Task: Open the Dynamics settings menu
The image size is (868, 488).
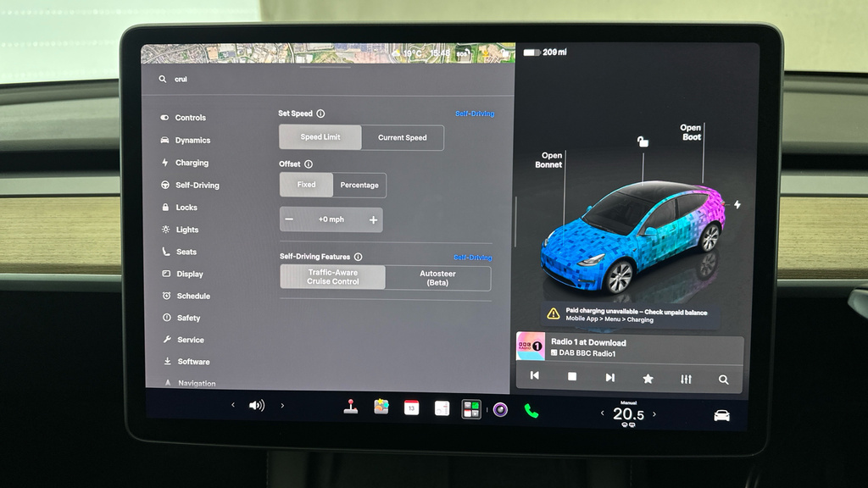Action: (186, 140)
